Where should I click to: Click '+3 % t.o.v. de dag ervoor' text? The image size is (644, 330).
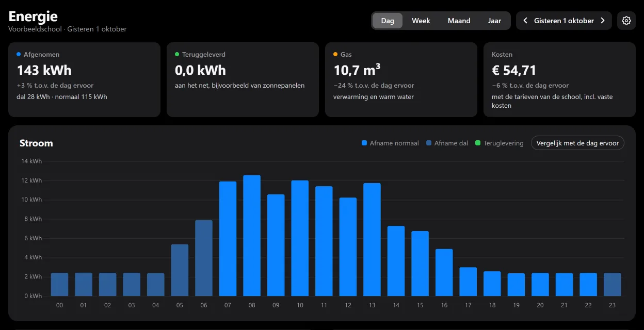pos(55,86)
